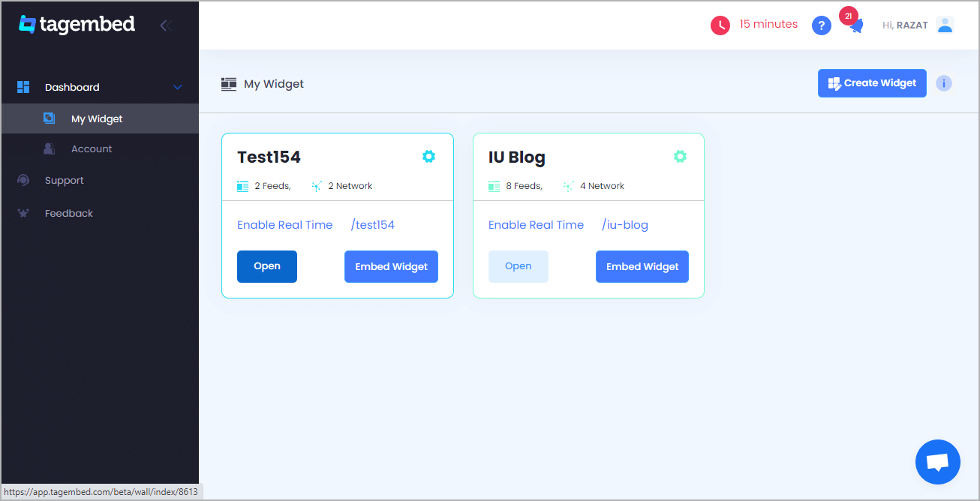Open the Feedback menu item
The image size is (980, 501).
coord(69,213)
